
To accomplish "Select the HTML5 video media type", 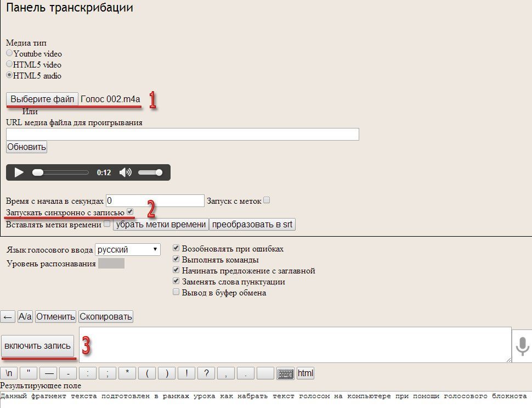I will [x=9, y=64].
